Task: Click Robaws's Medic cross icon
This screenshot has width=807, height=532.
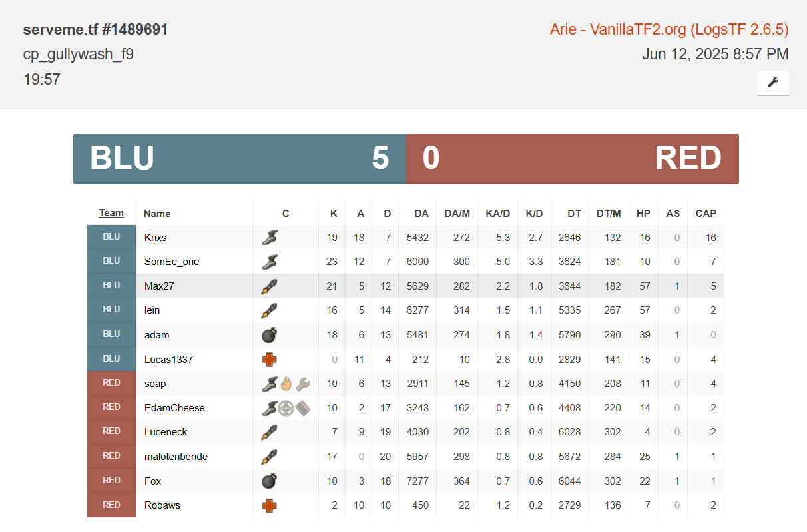Action: (x=269, y=505)
